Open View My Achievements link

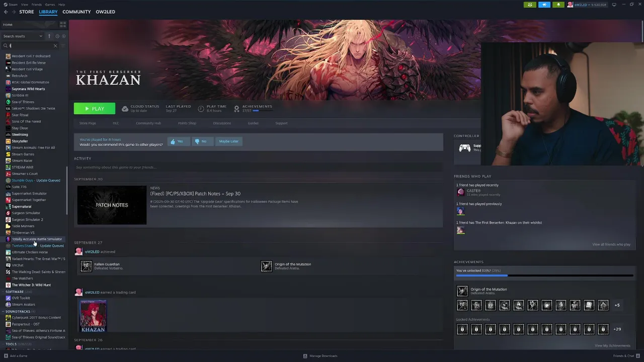point(612,345)
